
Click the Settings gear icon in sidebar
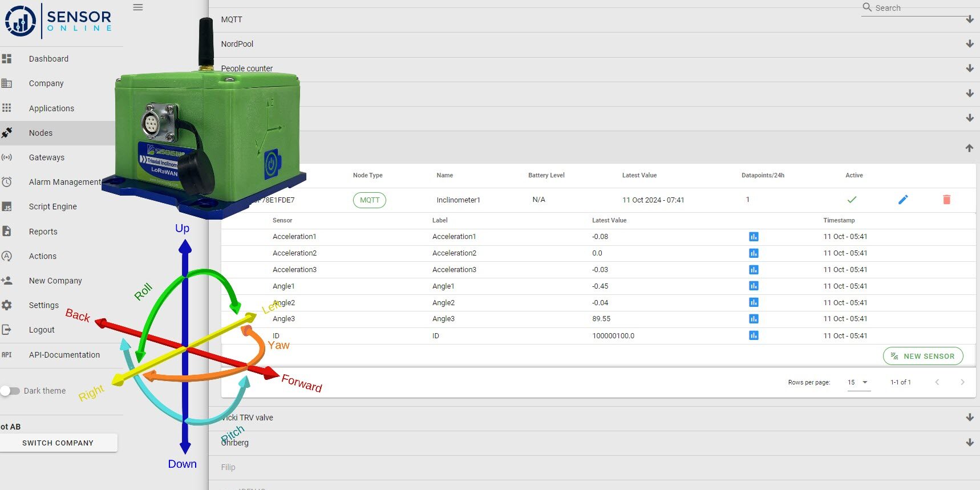(x=7, y=305)
